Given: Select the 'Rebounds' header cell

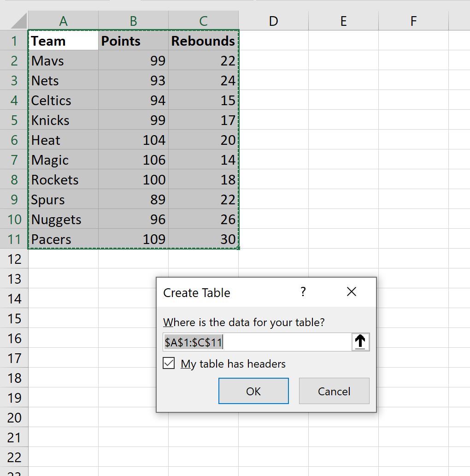Looking at the screenshot, I should pyautogui.click(x=203, y=41).
